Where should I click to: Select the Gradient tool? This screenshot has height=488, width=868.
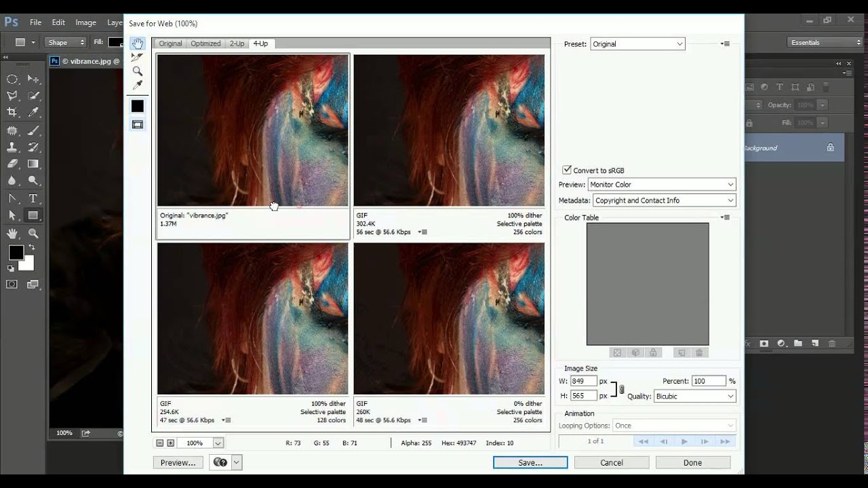[33, 164]
